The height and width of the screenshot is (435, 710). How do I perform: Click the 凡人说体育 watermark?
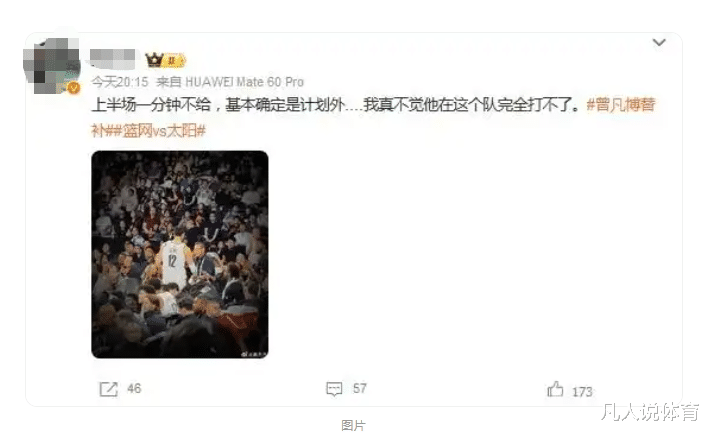650,412
